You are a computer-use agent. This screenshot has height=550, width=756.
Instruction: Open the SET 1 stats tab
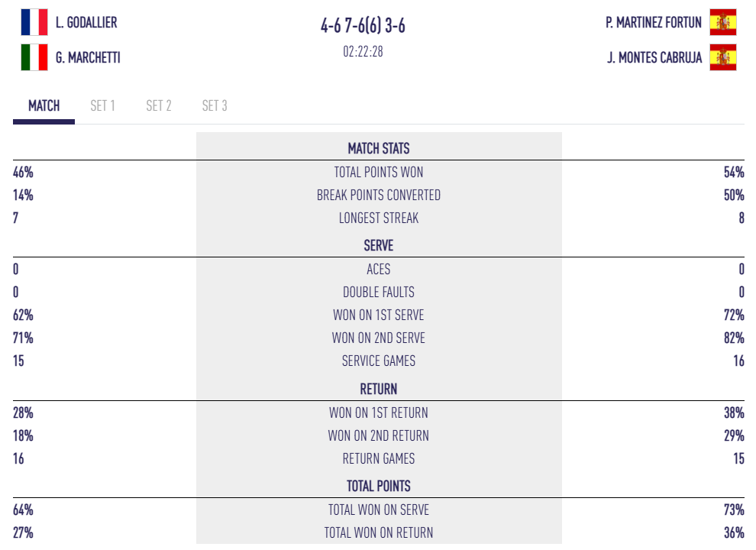point(102,106)
